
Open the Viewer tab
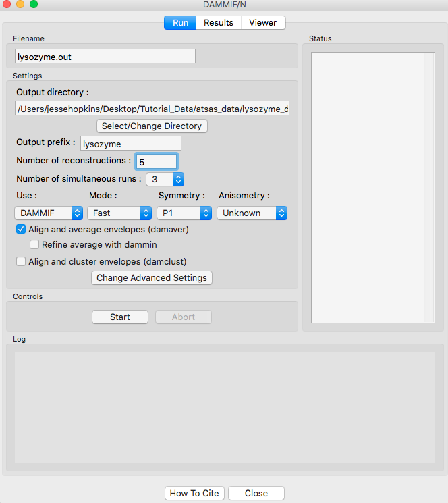click(x=262, y=23)
